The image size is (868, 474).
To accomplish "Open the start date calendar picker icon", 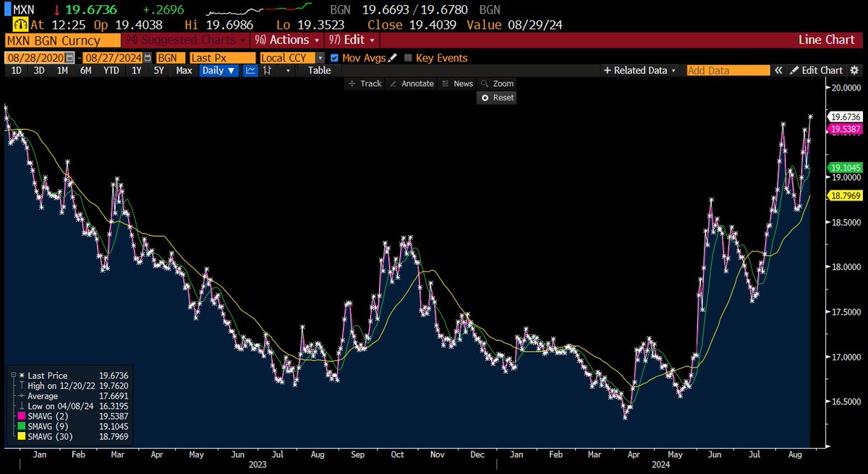I will (69, 58).
